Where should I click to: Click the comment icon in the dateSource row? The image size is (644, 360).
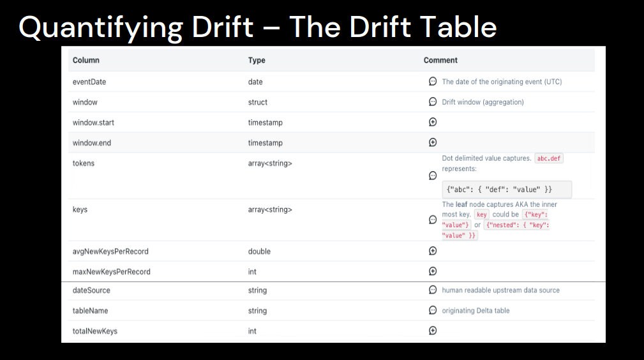tap(433, 290)
